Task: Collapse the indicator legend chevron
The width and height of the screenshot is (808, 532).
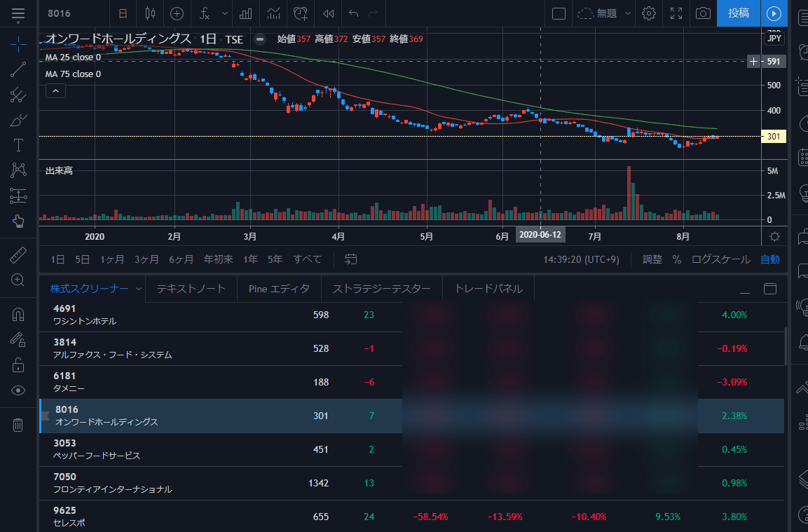Action: 55,90
